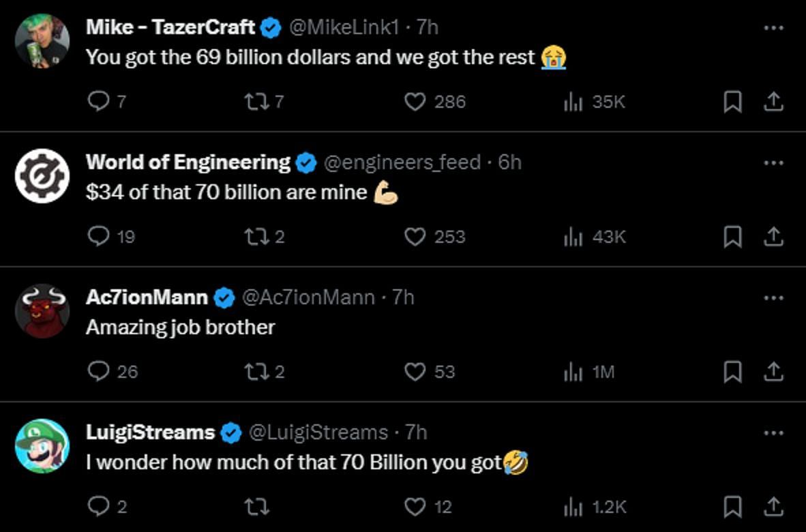Share the Ac7ionMann tweet

pyautogui.click(x=773, y=372)
